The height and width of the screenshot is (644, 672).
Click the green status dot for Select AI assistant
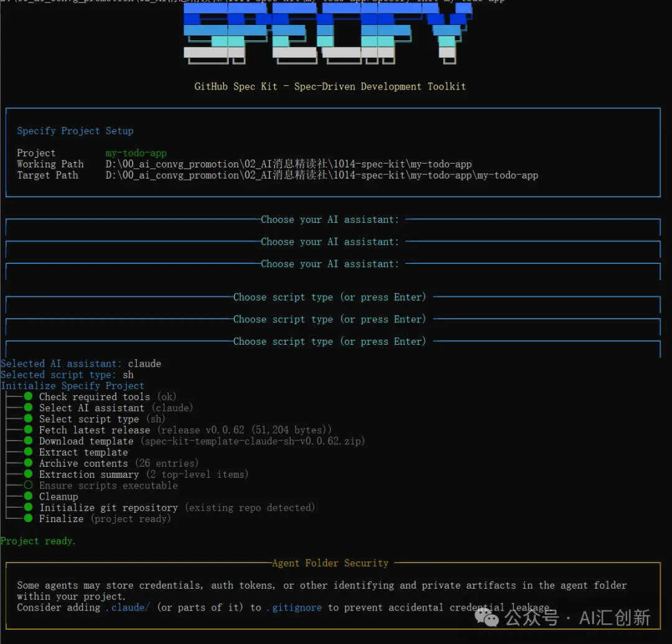(28, 408)
